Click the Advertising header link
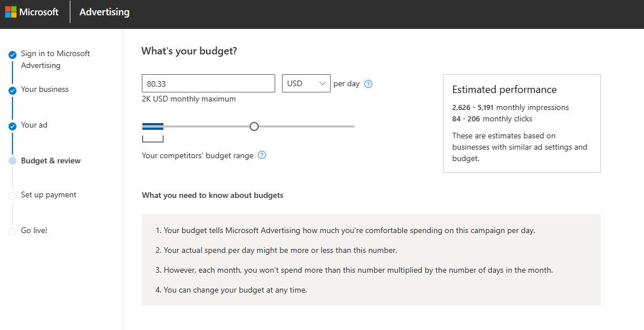The height and width of the screenshot is (330, 644). [x=104, y=12]
